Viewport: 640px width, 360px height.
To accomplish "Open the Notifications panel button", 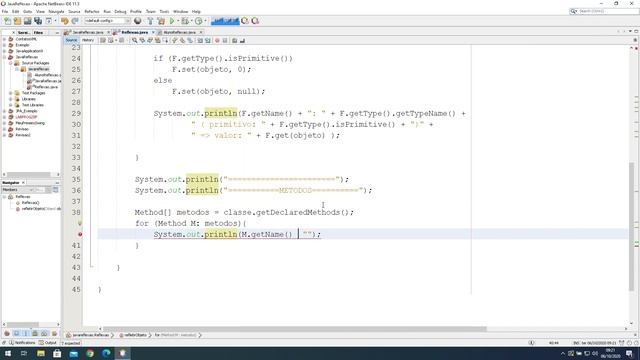I will (22, 342).
